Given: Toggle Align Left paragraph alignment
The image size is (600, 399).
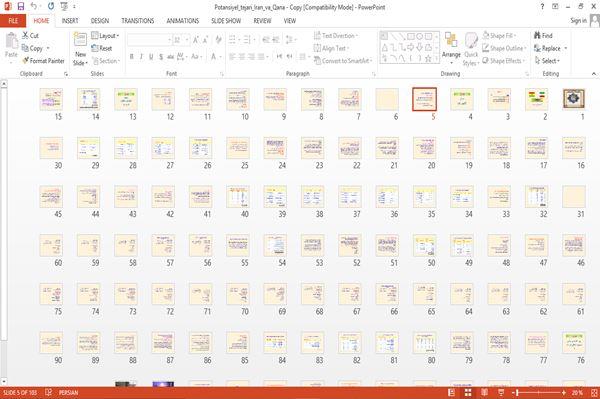Looking at the screenshot, I should point(233,57).
